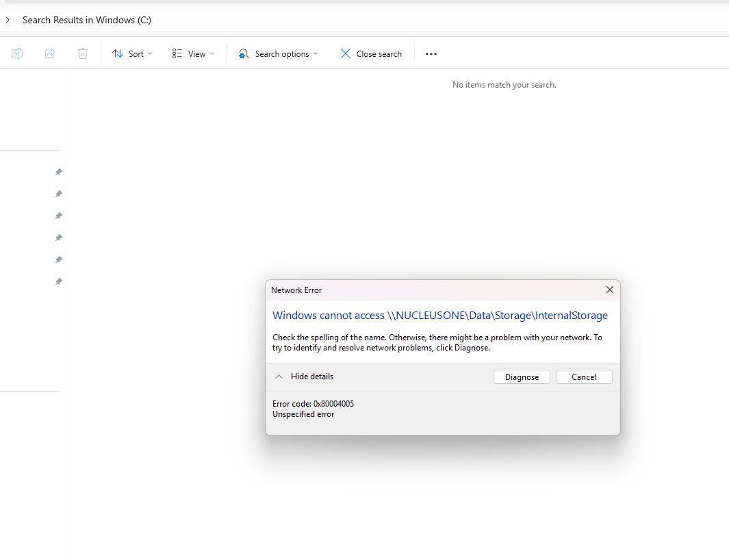The width and height of the screenshot is (729, 560).
Task: Click the Unspecified error text
Action: click(x=303, y=414)
